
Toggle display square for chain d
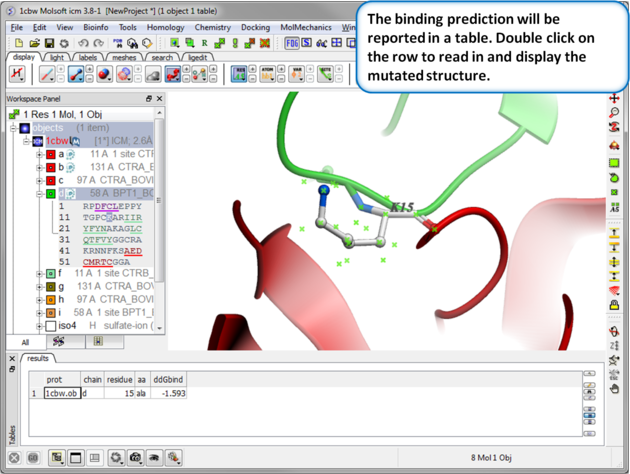click(x=51, y=194)
